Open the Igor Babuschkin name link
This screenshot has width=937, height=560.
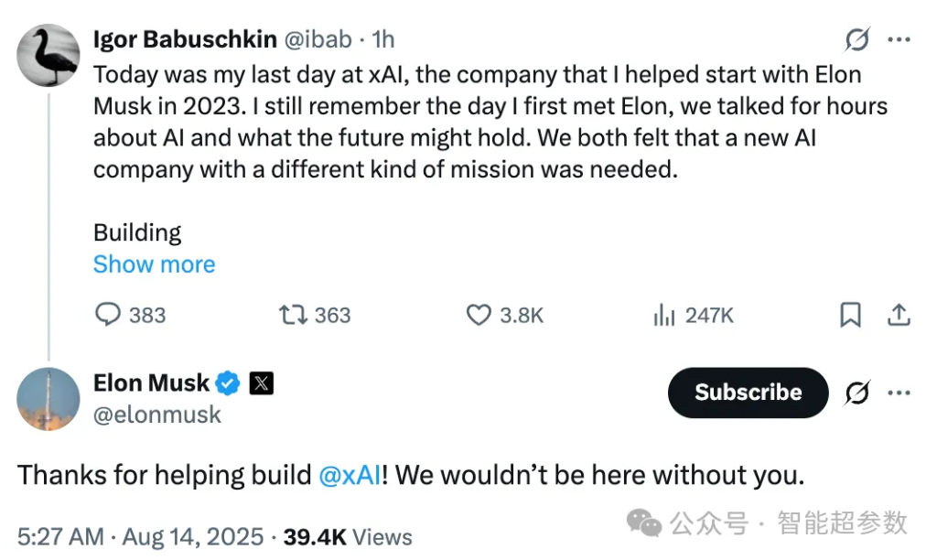(185, 38)
